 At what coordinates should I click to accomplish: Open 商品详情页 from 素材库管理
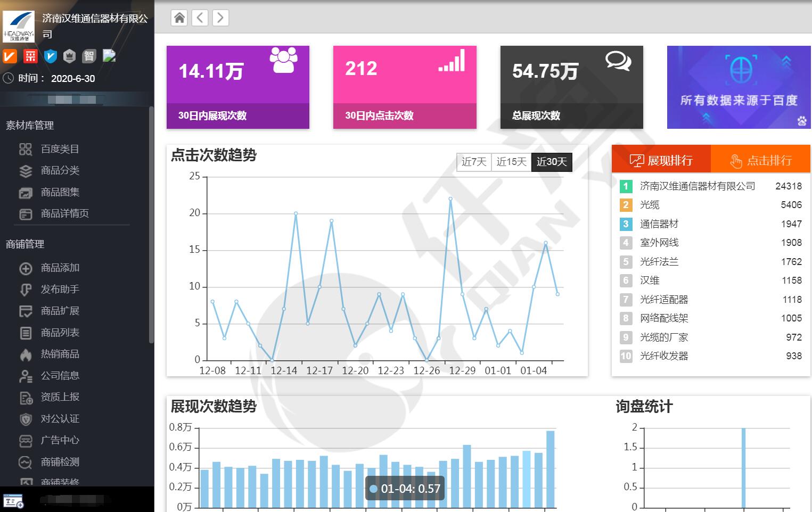(62, 213)
